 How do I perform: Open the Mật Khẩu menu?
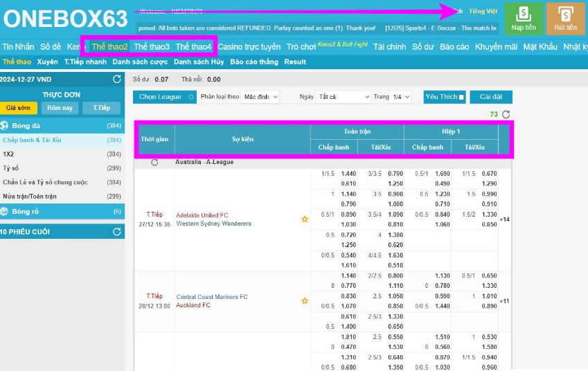tap(540, 47)
